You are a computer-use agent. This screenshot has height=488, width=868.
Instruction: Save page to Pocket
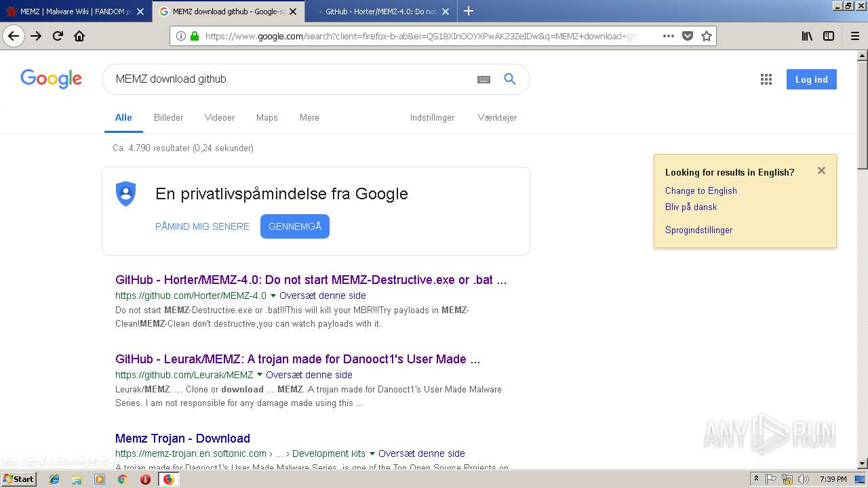coord(688,36)
